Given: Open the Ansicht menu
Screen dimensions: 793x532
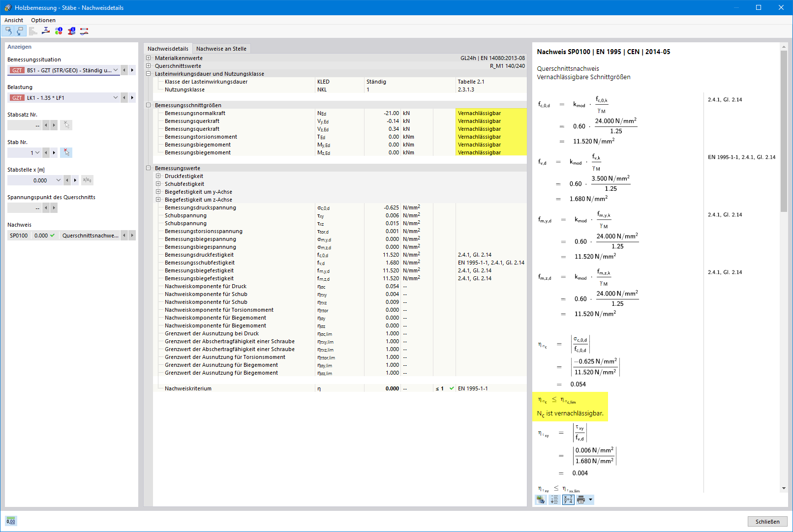Looking at the screenshot, I should pyautogui.click(x=14, y=20).
